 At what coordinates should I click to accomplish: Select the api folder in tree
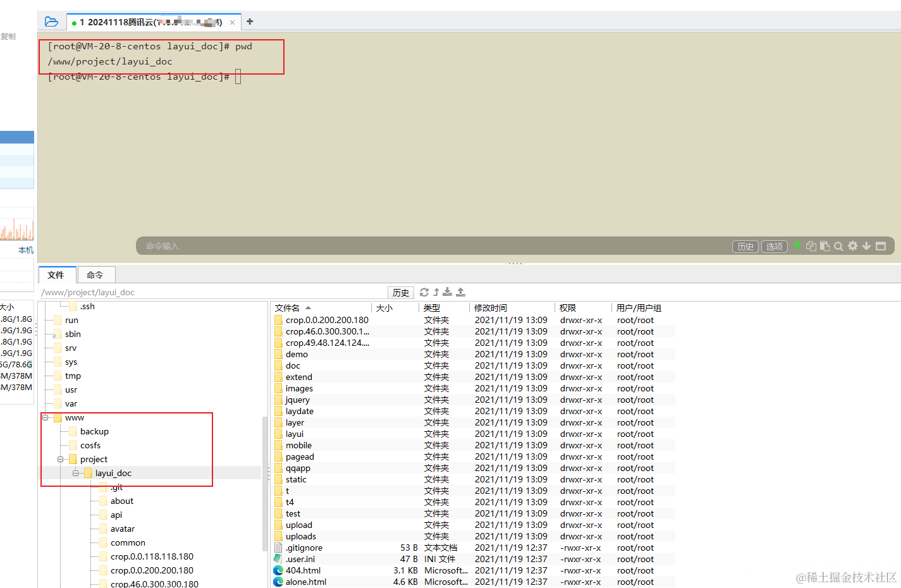(x=116, y=515)
